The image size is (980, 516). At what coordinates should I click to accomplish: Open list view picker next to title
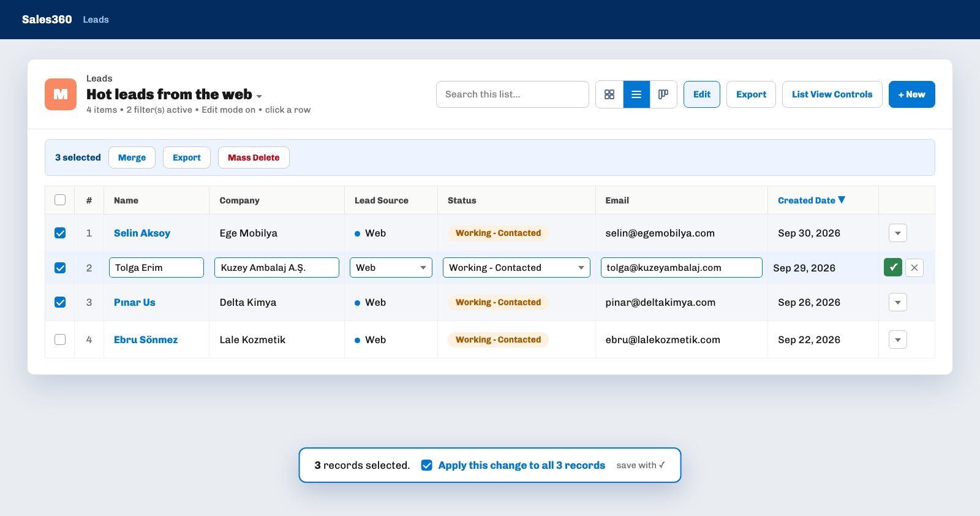[259, 96]
